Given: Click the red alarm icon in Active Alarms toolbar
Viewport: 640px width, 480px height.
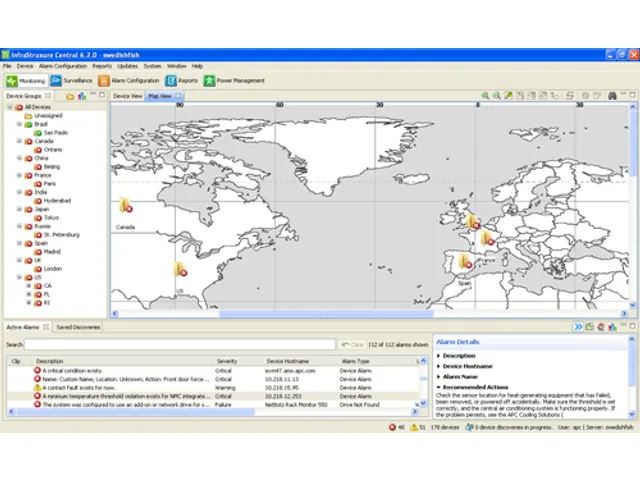Looking at the screenshot, I should (601, 327).
